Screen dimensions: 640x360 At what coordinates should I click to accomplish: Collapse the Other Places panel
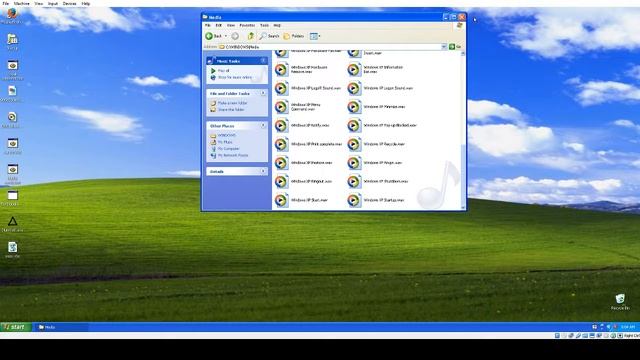[263, 126]
